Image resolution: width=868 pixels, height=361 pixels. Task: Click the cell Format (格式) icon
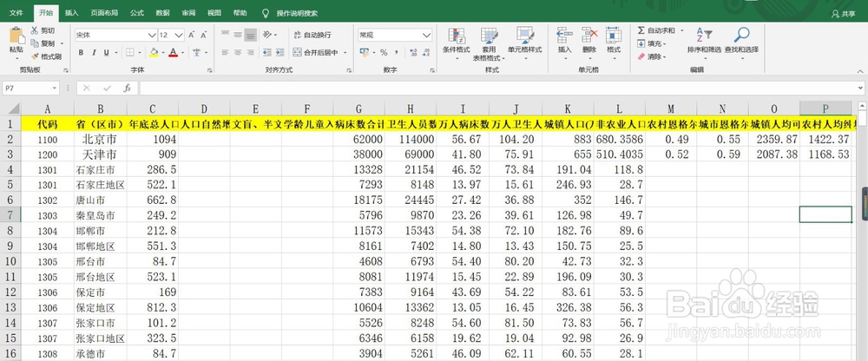[x=614, y=36]
